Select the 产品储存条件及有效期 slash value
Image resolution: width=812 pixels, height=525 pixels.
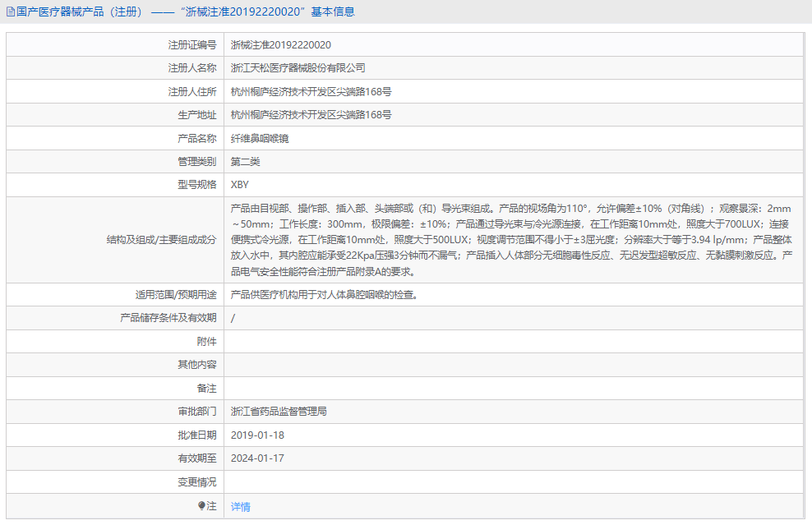233,317
